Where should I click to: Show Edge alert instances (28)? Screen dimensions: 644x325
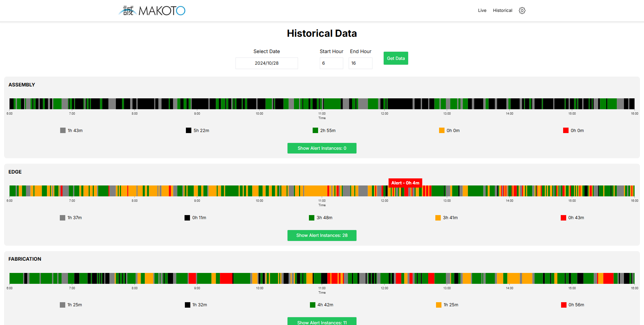322,235
